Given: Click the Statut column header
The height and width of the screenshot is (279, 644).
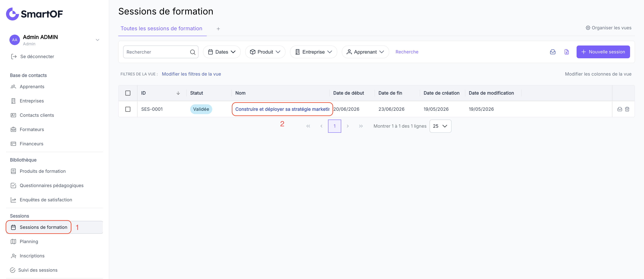Looking at the screenshot, I should 197,93.
